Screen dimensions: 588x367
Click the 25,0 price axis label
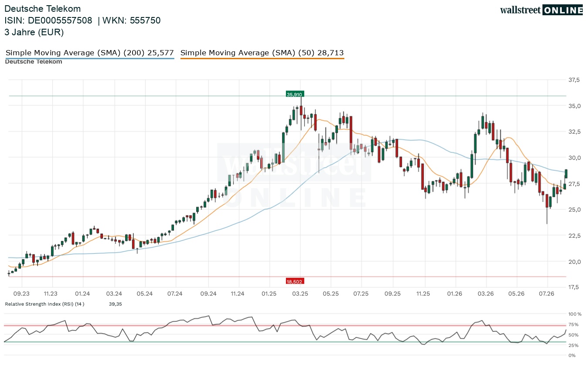pyautogui.click(x=574, y=209)
